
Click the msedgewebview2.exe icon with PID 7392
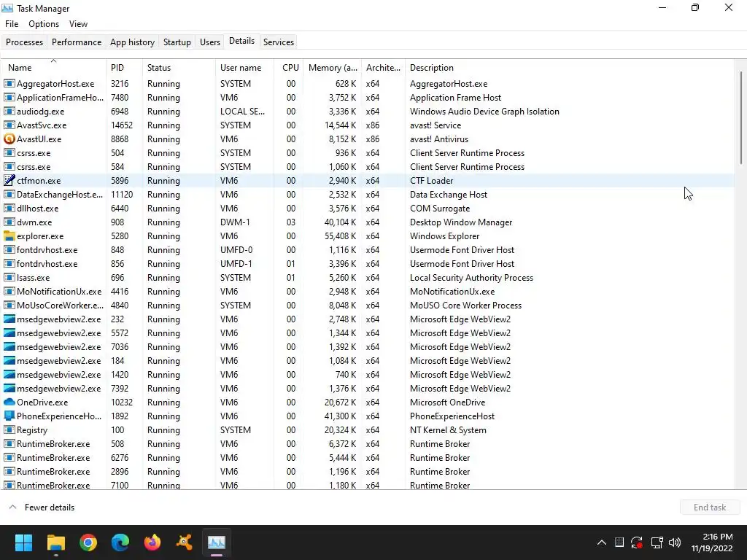point(9,389)
